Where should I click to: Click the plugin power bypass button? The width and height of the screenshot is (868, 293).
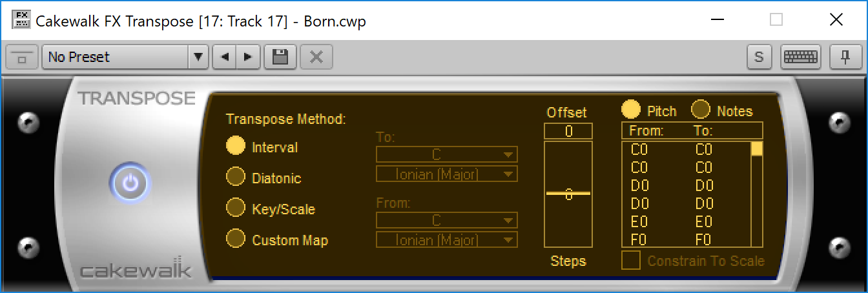tap(130, 183)
